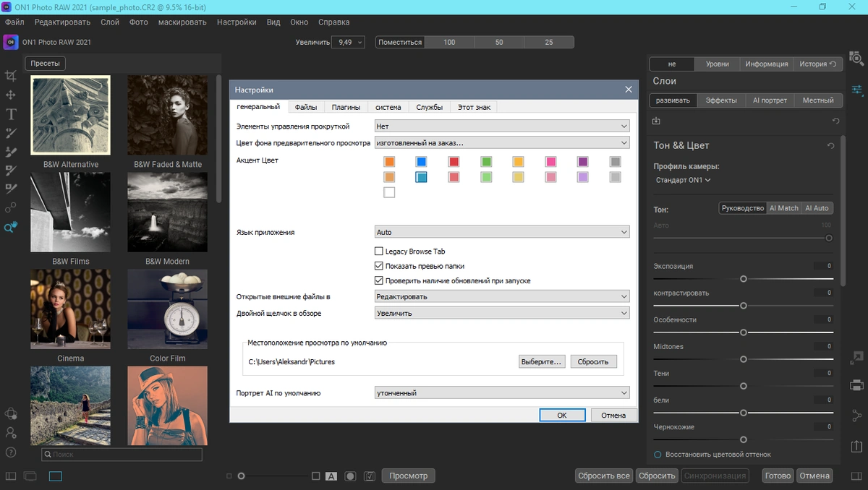Screen dimensions: 868x490
Task: Open 'Цвет фона предварительного просмотра' dropdown
Action: click(x=501, y=143)
